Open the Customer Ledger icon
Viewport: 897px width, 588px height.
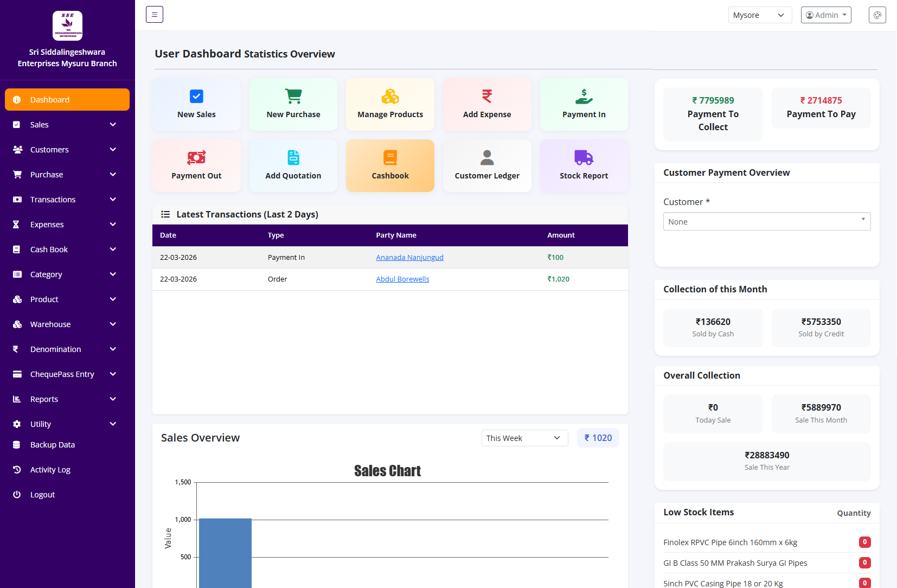coord(486,157)
